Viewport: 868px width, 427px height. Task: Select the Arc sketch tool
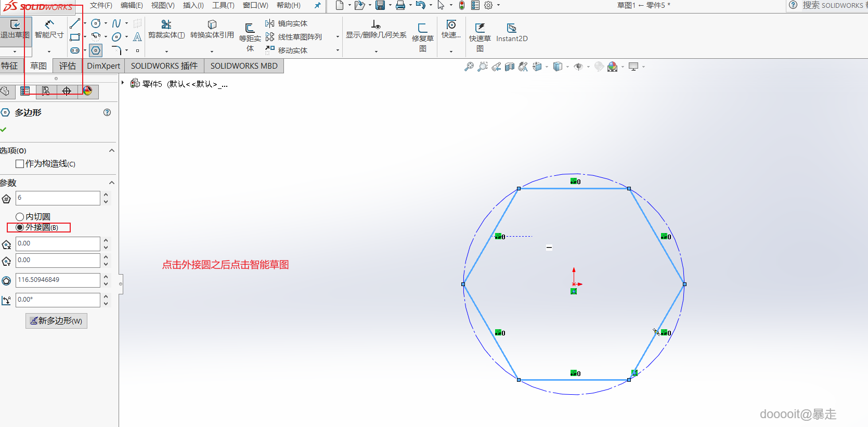coord(96,37)
